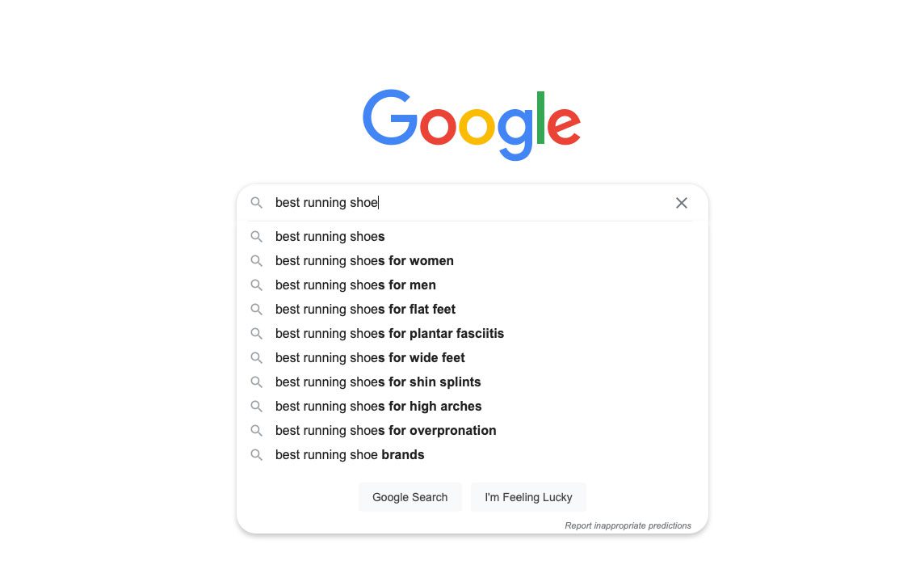This screenshot has height=582, width=924.
Task: Select the "best running shoes for high arches" suggestion
Action: point(378,406)
